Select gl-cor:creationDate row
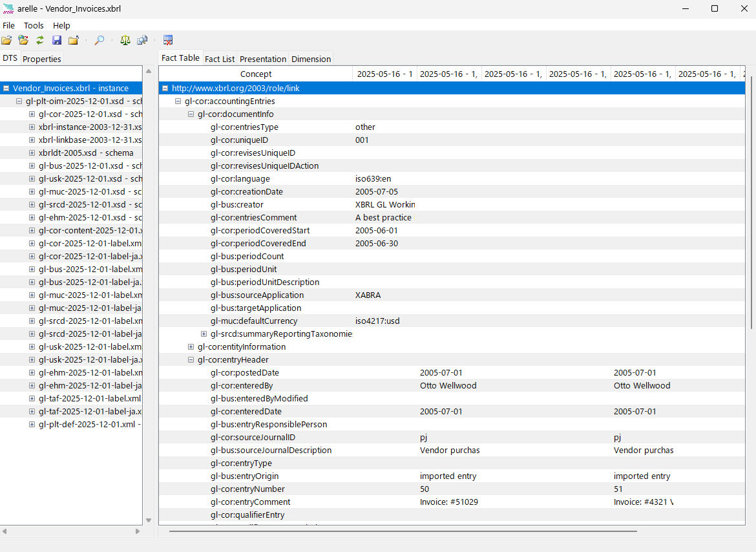756x552 pixels. 452,192
